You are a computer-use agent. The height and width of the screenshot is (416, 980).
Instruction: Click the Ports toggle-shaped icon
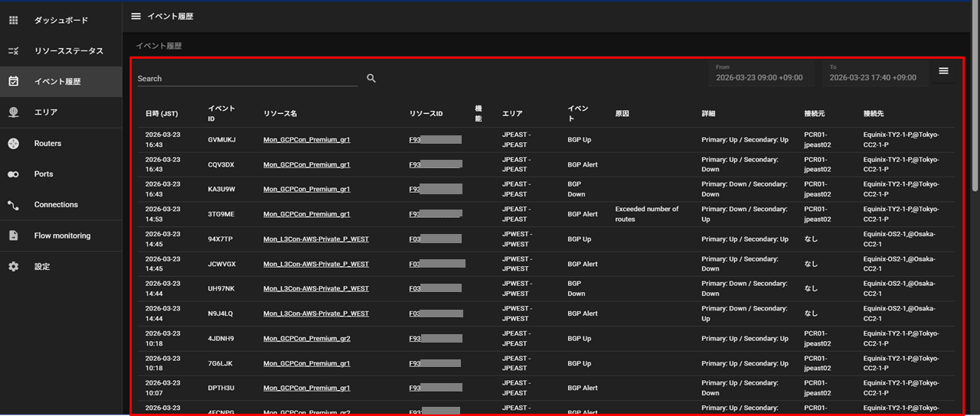pos(13,174)
